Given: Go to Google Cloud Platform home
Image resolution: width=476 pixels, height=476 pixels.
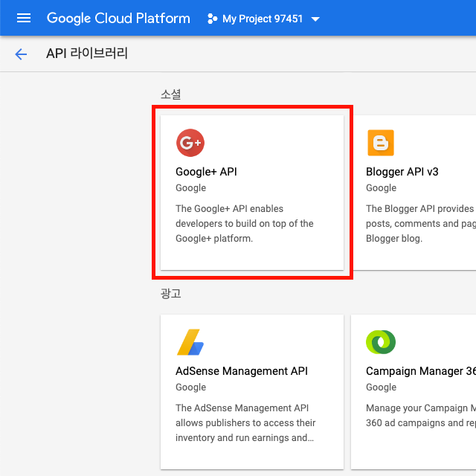Looking at the screenshot, I should tap(118, 19).
